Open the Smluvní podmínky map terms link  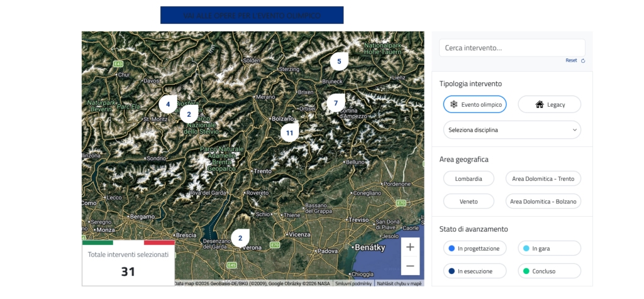[352, 283]
